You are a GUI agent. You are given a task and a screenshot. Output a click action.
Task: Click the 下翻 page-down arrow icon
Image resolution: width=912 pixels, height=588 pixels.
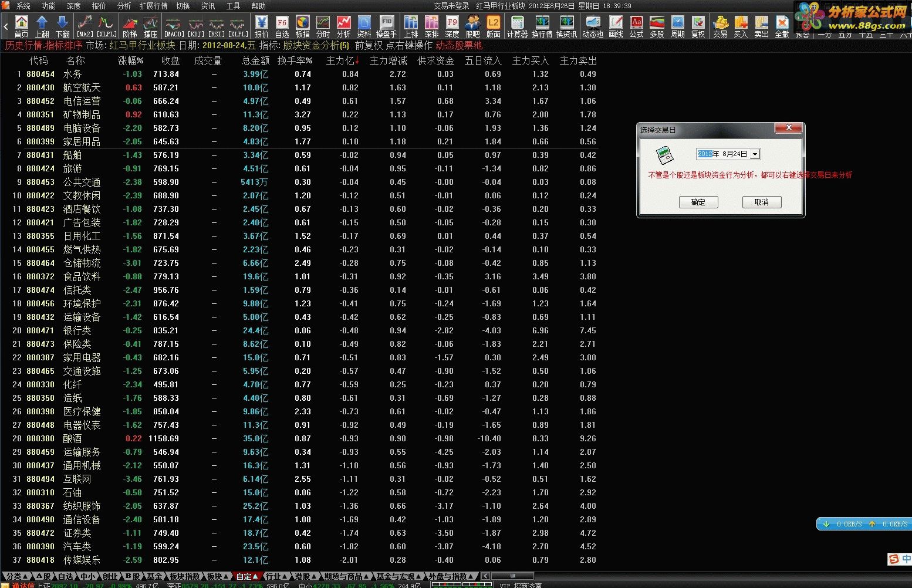tap(62, 26)
